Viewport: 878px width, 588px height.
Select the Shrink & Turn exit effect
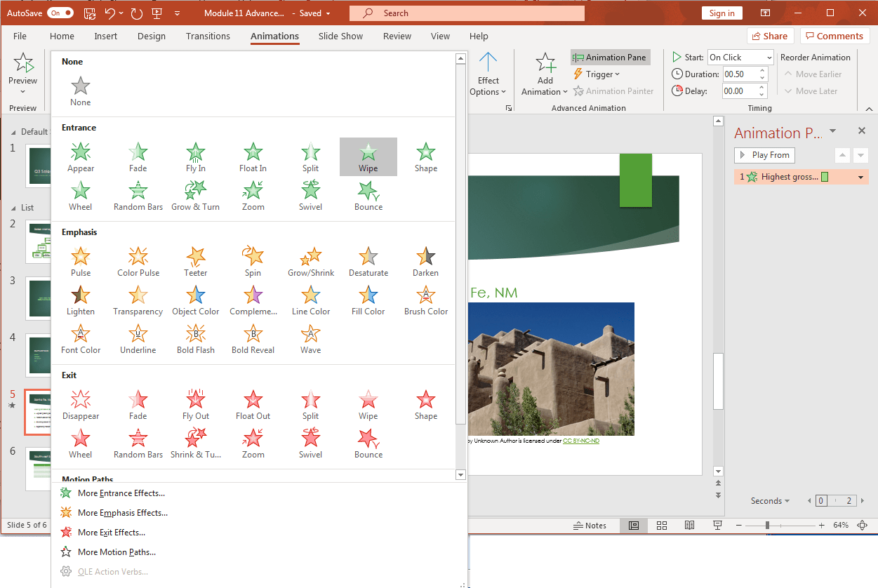[196, 443]
